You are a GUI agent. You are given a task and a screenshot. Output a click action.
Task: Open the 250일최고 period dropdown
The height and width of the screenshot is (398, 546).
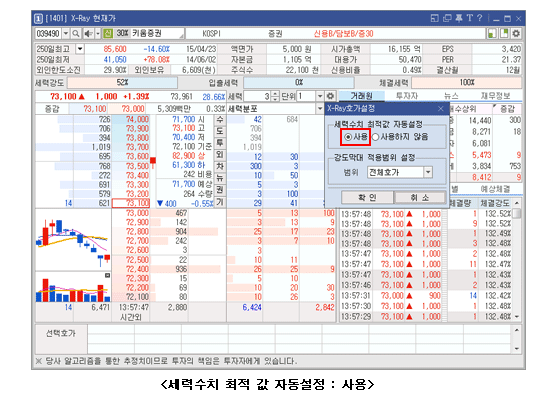coord(80,49)
